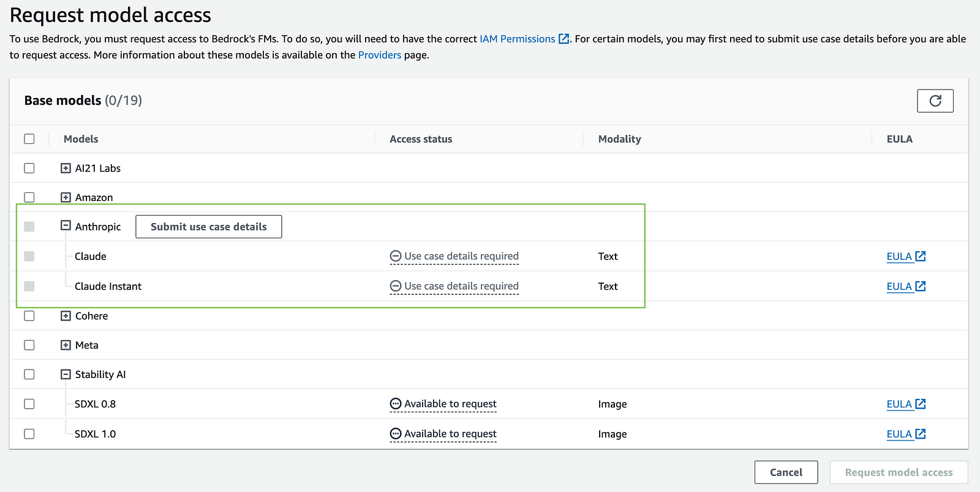Click the SDXL 0.8 model name
The image size is (980, 492).
click(95, 404)
